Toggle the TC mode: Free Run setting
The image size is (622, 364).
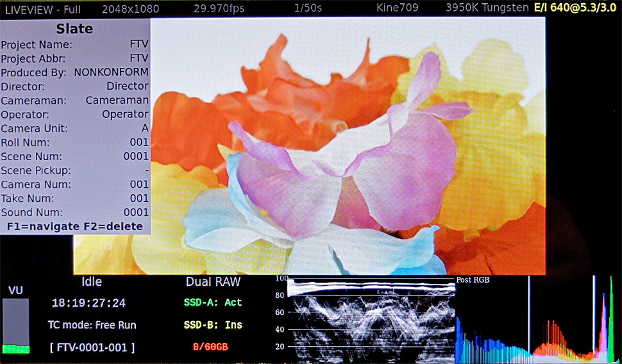(92, 325)
